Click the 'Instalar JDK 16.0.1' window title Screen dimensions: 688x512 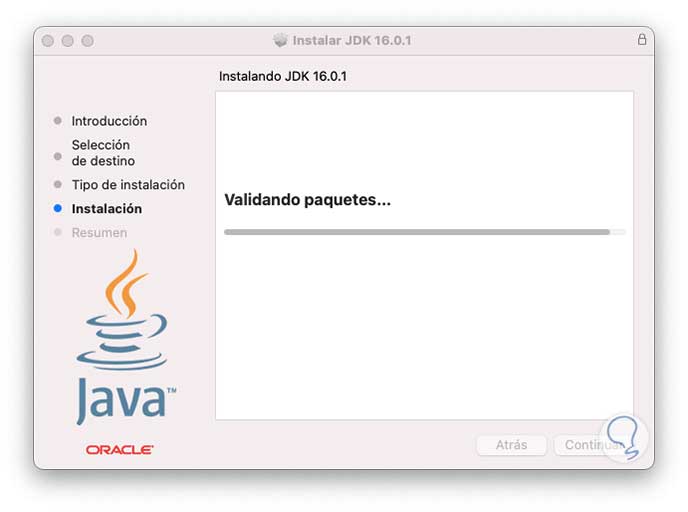(x=352, y=40)
